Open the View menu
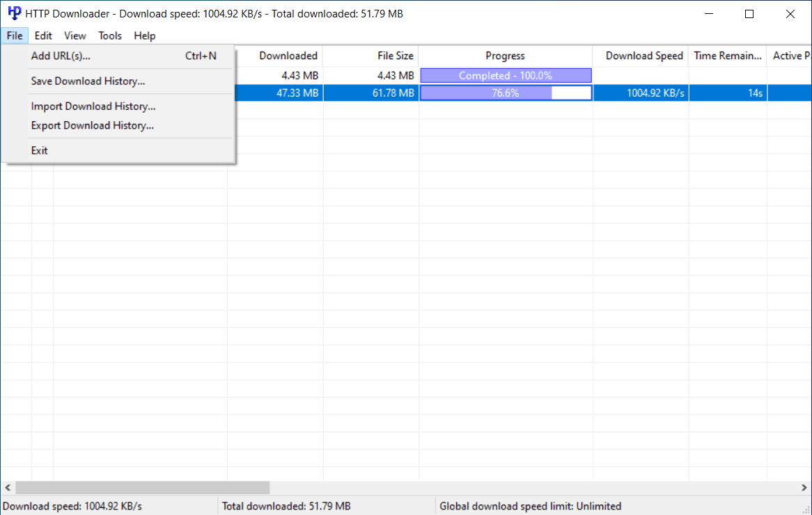Image resolution: width=812 pixels, height=515 pixels. tap(75, 35)
